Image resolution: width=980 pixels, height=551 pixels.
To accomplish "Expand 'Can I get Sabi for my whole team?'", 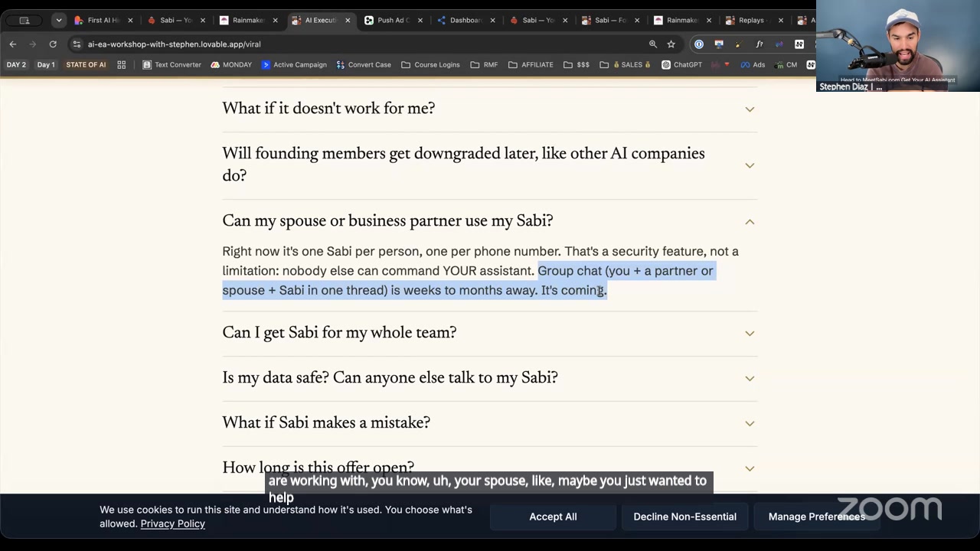I will point(490,333).
